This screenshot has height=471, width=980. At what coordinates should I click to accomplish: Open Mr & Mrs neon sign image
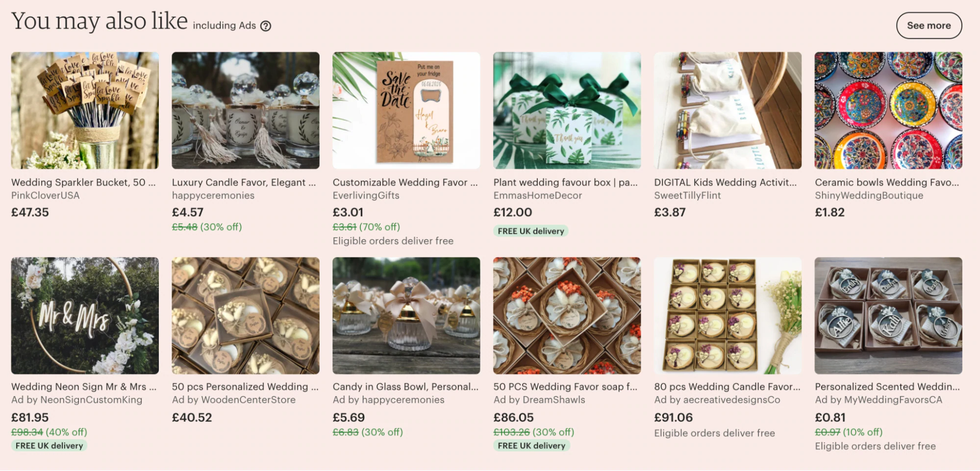click(x=85, y=316)
